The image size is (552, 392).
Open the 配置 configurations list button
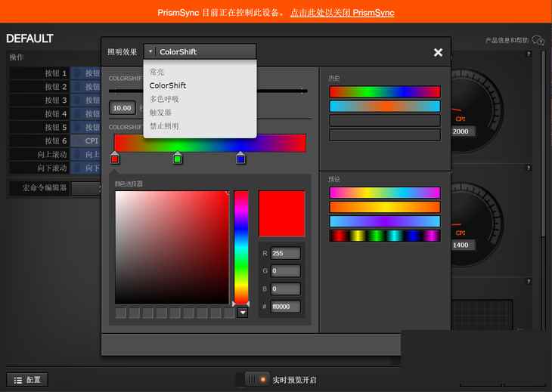pos(27,380)
